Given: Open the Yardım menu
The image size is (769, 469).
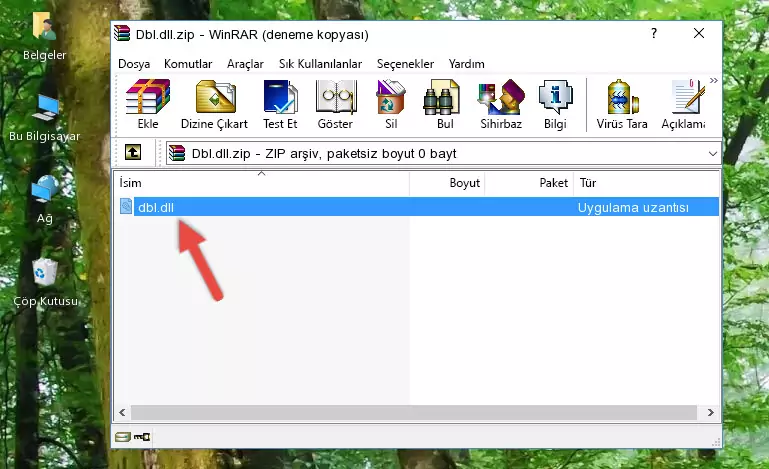Looking at the screenshot, I should coord(466,64).
